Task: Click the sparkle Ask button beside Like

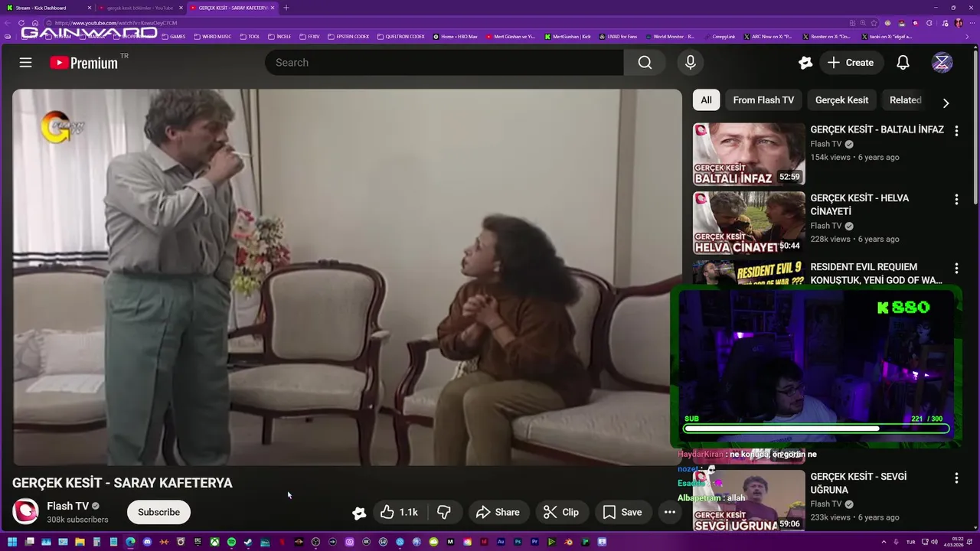Action: tap(358, 513)
